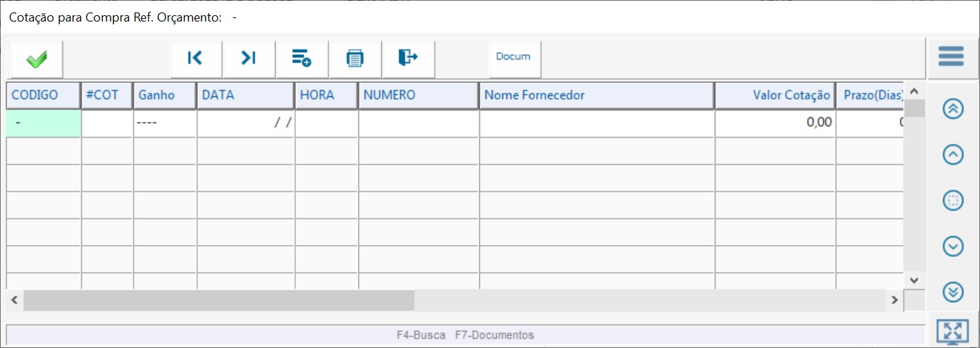Image resolution: width=980 pixels, height=348 pixels.
Task: Jump to the last record
Action: (x=249, y=59)
